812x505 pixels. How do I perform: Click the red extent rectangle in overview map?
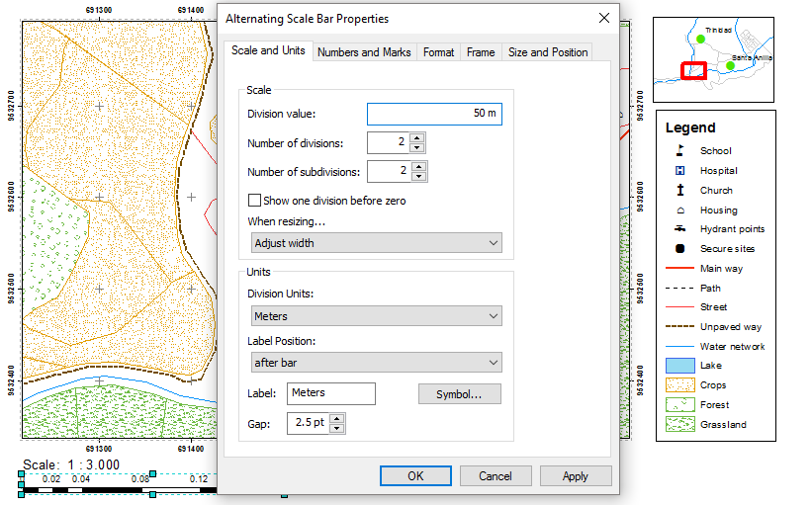(693, 71)
